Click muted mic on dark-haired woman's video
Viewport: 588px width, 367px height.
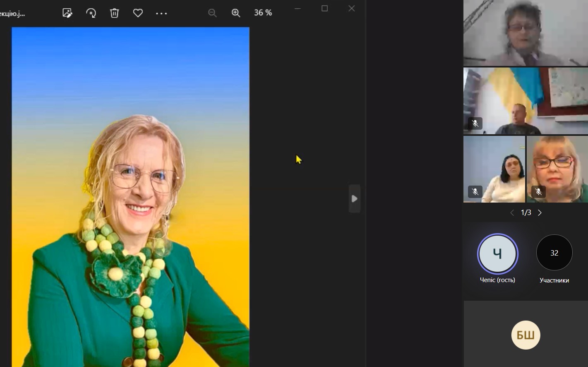[x=475, y=192]
